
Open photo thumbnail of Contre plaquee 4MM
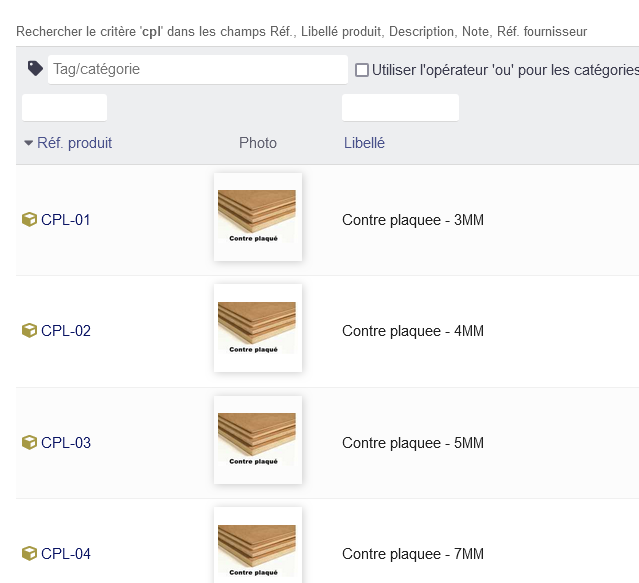[x=258, y=328]
